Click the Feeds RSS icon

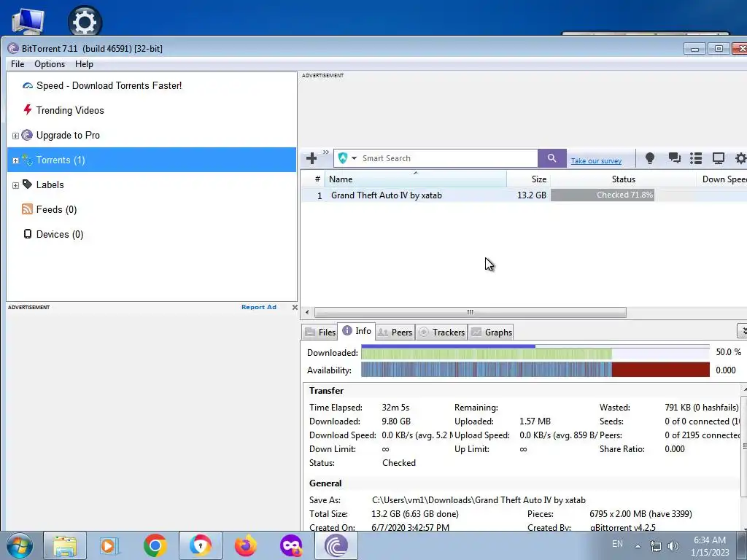(27, 209)
